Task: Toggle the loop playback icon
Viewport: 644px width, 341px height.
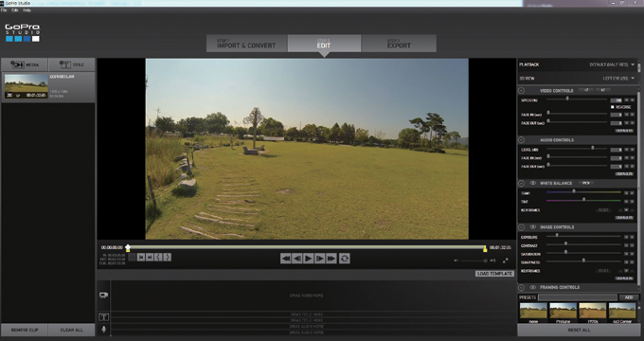Action: coord(345,259)
